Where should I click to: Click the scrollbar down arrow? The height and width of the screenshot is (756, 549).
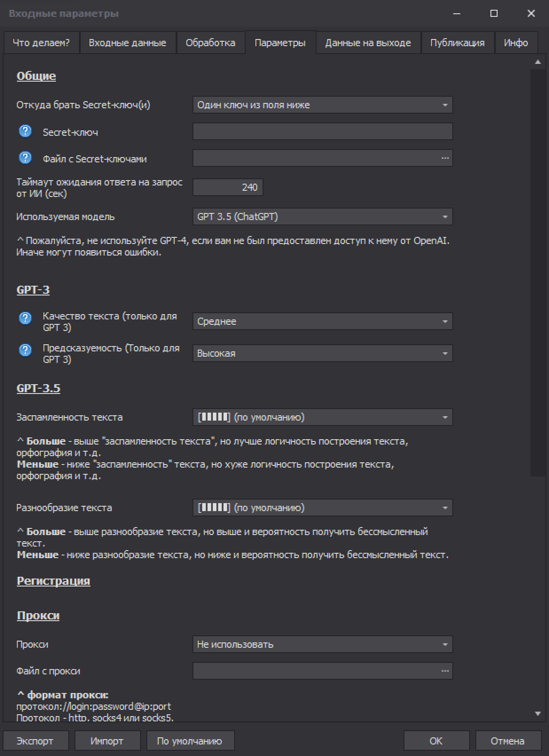pyautogui.click(x=538, y=714)
